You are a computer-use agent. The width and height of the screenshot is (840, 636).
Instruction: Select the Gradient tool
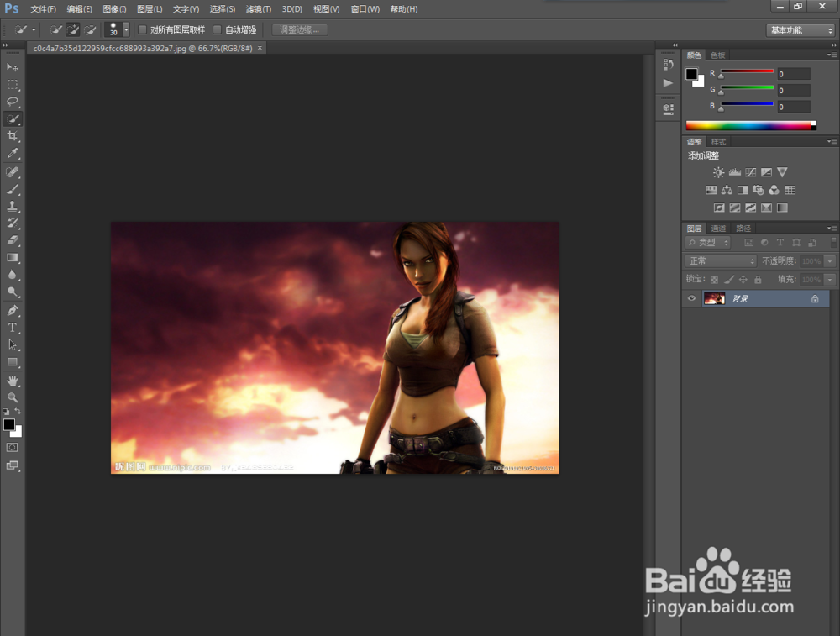tap(13, 258)
